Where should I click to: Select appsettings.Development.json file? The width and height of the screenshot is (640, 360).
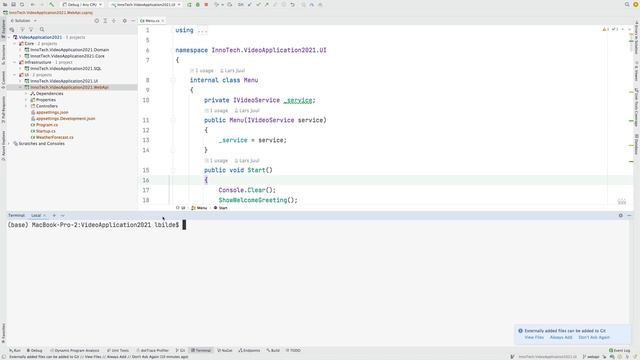[65, 118]
